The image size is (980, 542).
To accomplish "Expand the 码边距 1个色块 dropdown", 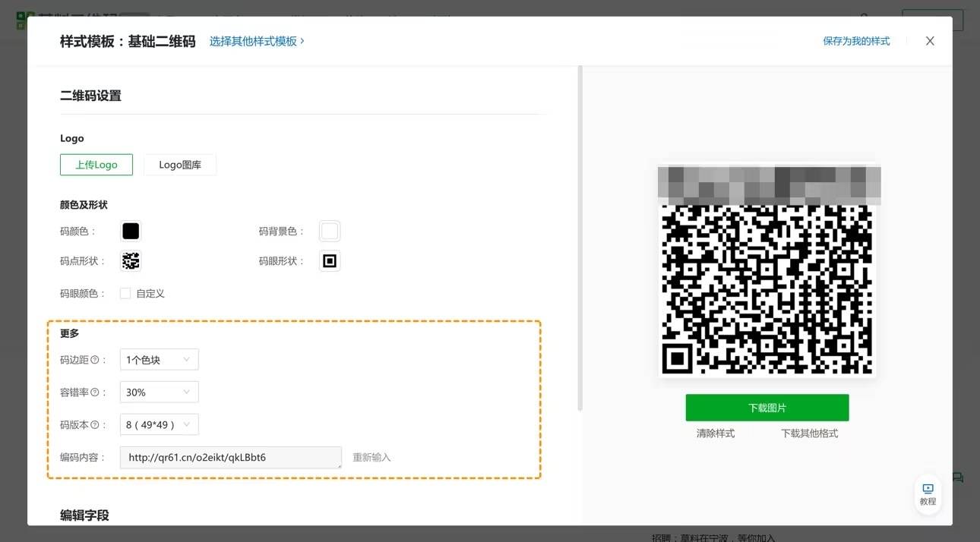I will point(160,360).
